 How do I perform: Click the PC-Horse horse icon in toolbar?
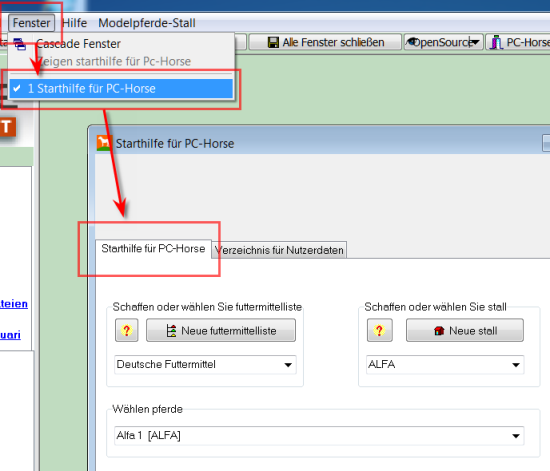(x=496, y=42)
